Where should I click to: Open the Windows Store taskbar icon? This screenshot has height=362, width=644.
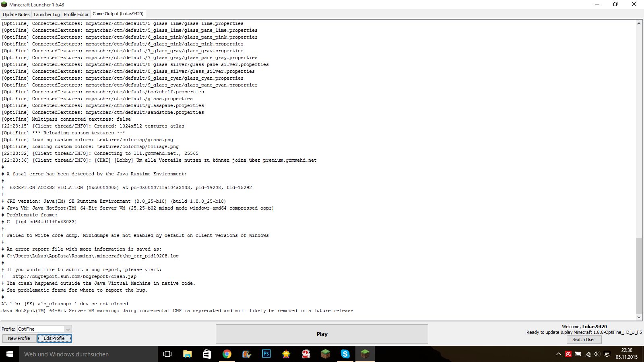207,354
